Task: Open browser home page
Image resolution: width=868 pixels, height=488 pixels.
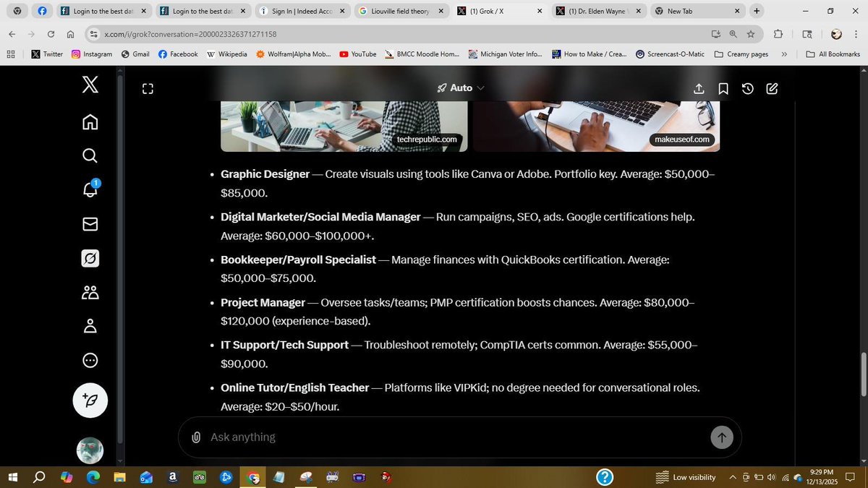Action: pos(70,34)
